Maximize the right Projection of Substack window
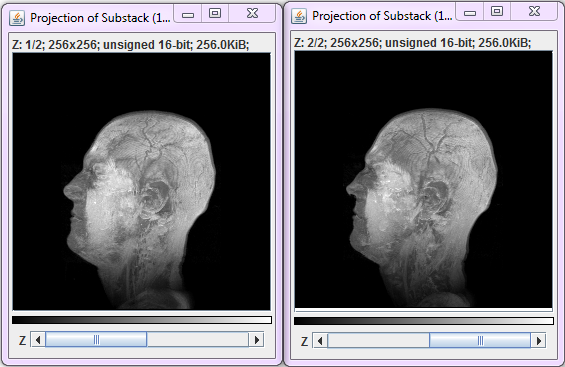Screen dimensions: 565x367 click(497, 12)
